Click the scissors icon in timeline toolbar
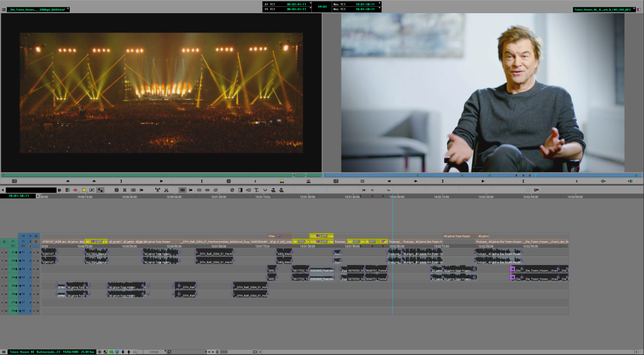644x355 pixels. 166,190
